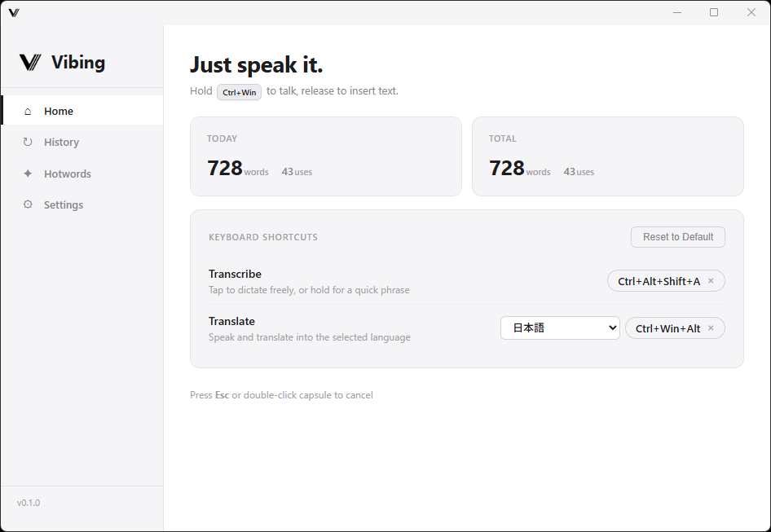Remove the Ctrl+Win+Alt shortcut using its x
The width and height of the screenshot is (771, 532).
pos(711,328)
